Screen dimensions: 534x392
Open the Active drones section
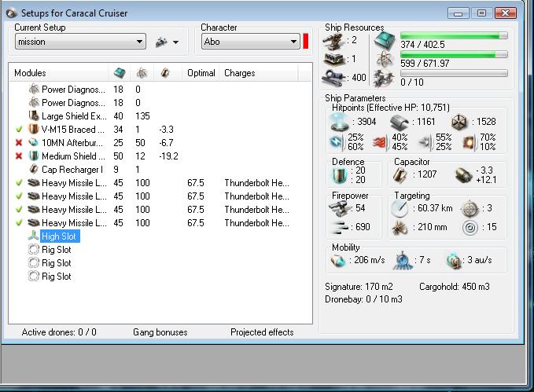click(x=59, y=332)
